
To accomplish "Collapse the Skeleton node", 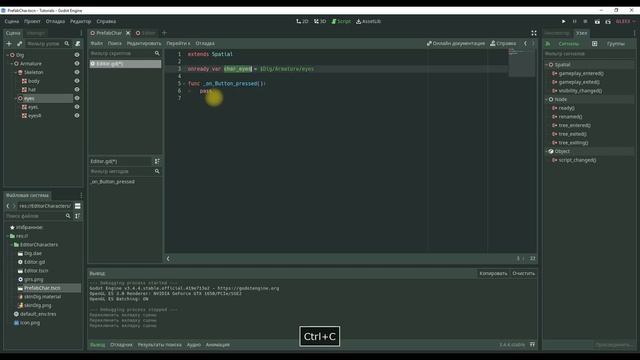I will (x=16, y=72).
